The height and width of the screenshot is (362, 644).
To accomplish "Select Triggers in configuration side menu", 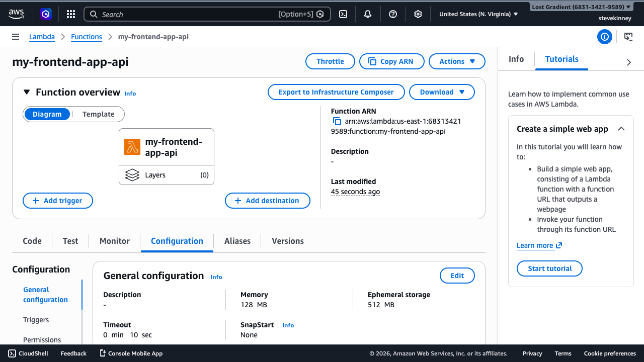I will coord(36,320).
